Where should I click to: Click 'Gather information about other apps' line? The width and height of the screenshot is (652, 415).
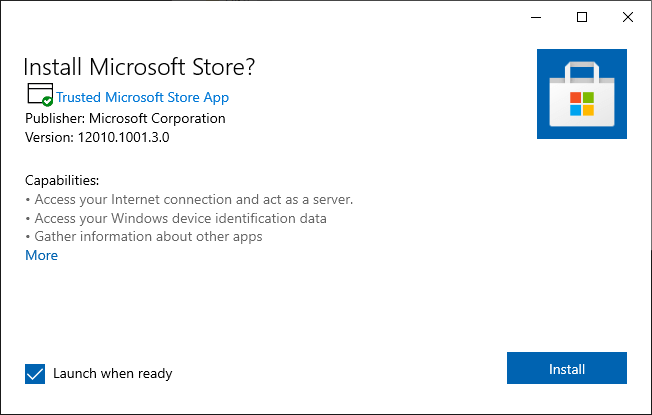148,237
